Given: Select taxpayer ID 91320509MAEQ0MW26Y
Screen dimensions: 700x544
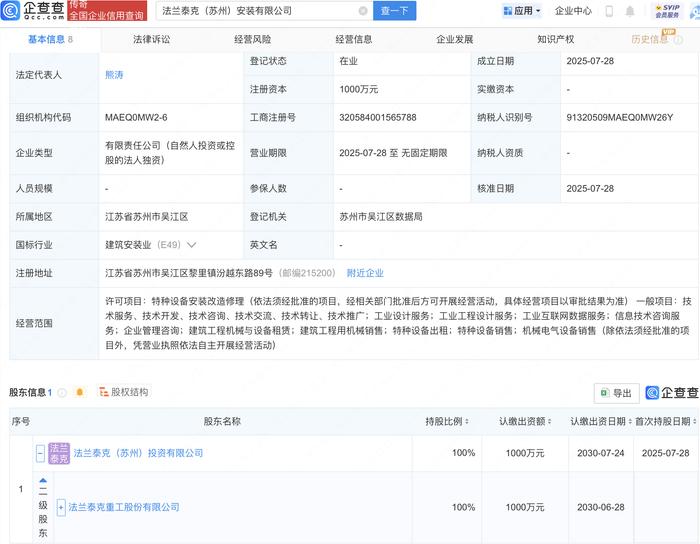Looking at the screenshot, I should point(620,118).
